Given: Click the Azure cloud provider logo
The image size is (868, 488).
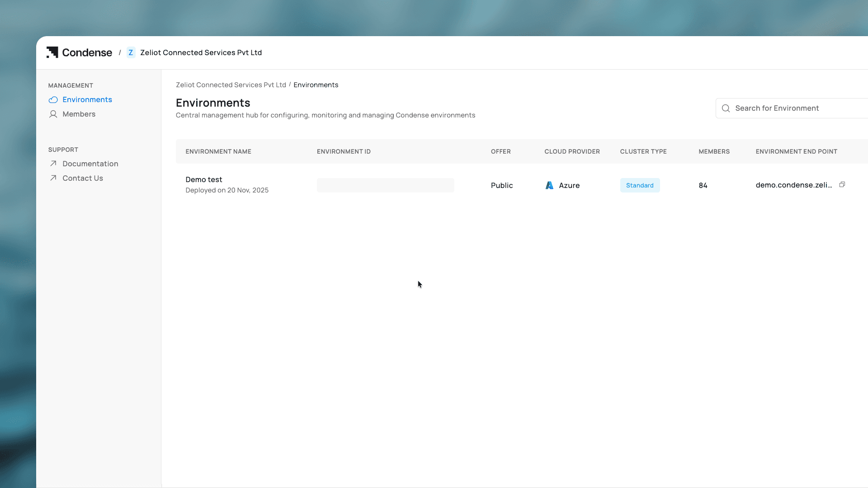Looking at the screenshot, I should click(x=549, y=185).
